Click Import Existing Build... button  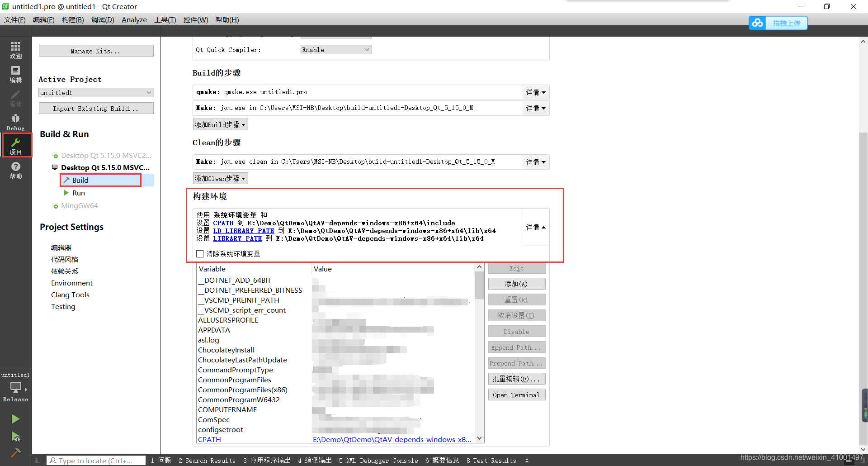coord(96,108)
